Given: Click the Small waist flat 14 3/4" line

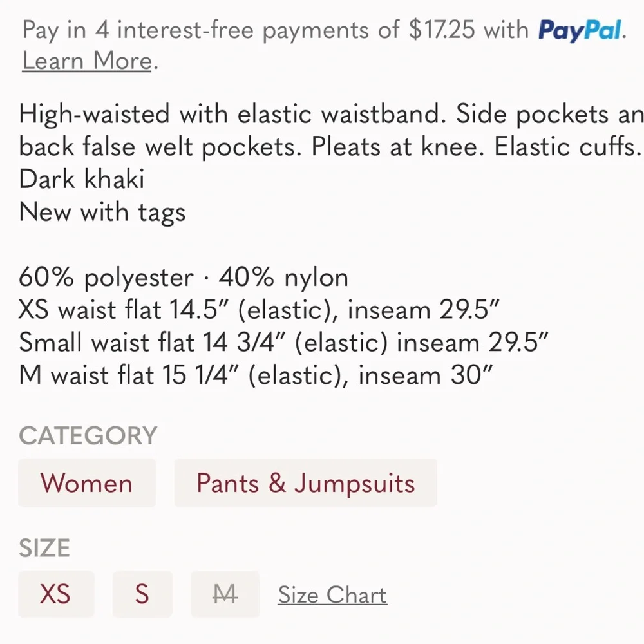Looking at the screenshot, I should pos(283,342).
